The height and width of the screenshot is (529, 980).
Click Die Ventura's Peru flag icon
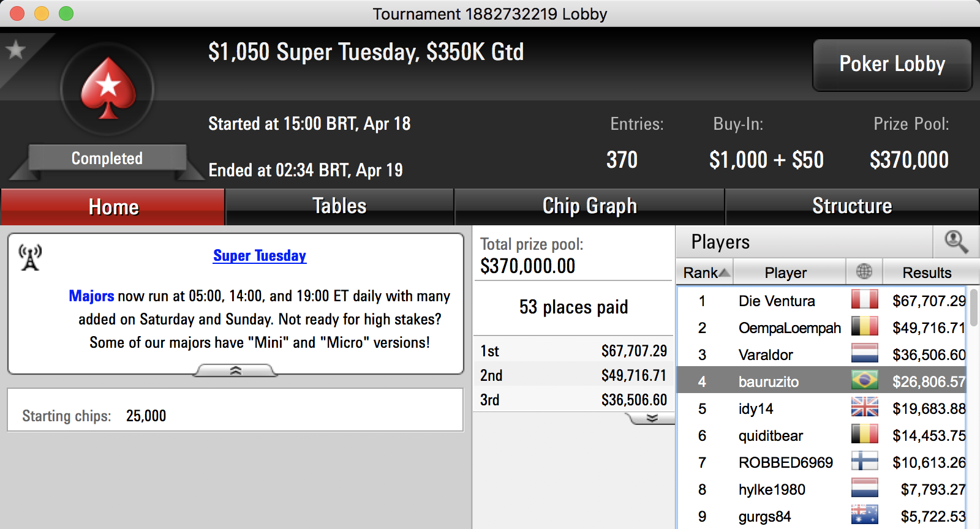pyautogui.click(x=865, y=300)
